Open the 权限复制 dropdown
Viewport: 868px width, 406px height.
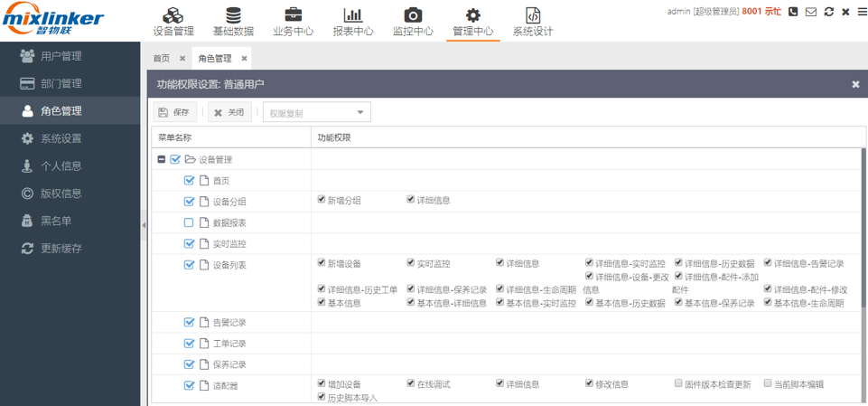coord(316,113)
